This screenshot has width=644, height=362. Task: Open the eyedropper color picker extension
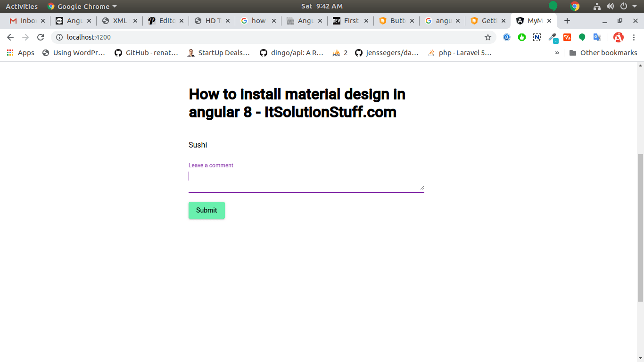point(553,37)
